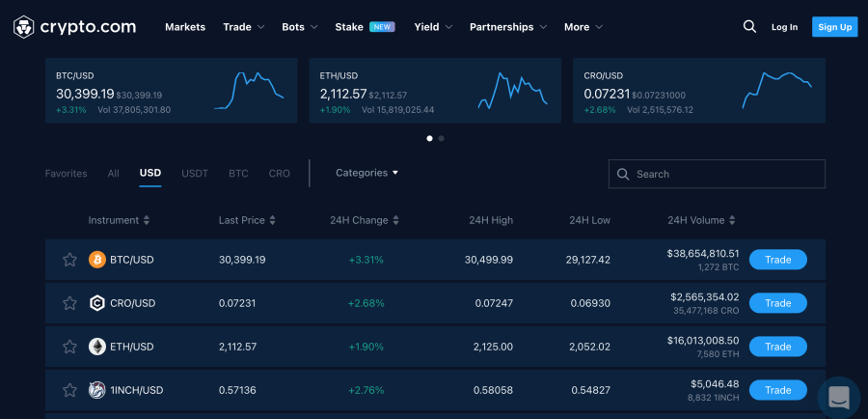The width and height of the screenshot is (868, 419).
Task: Favorite BTC/USD with the star
Action: 69,260
